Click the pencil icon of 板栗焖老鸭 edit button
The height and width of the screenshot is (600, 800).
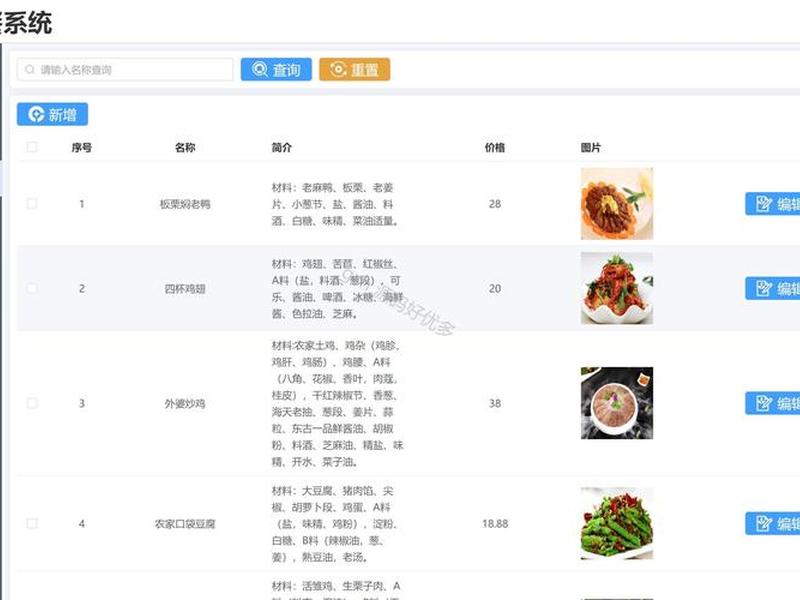764,204
